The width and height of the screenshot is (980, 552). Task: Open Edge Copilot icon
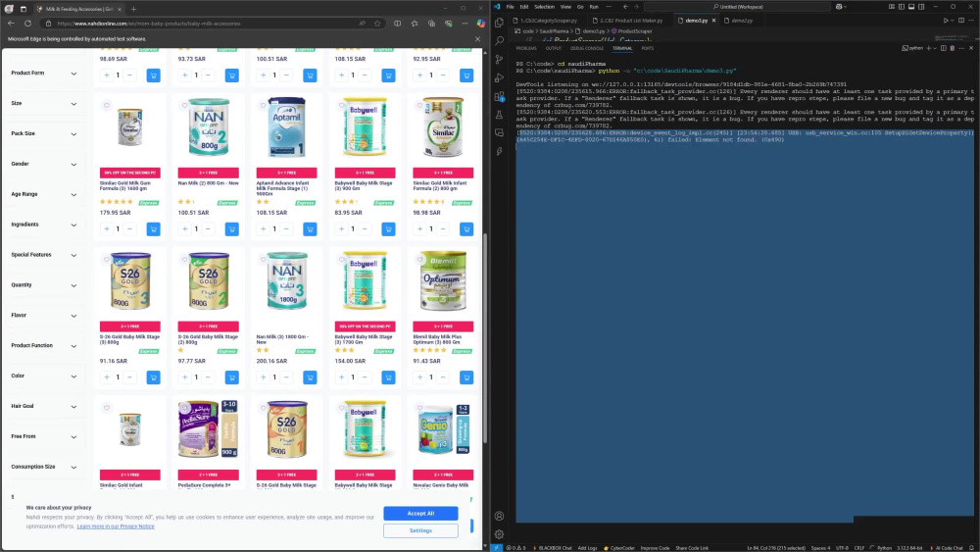[480, 24]
